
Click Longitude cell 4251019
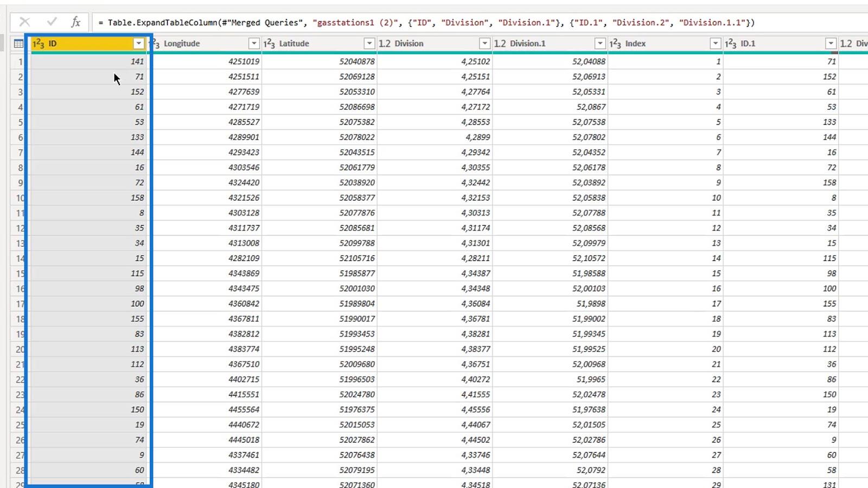point(204,61)
